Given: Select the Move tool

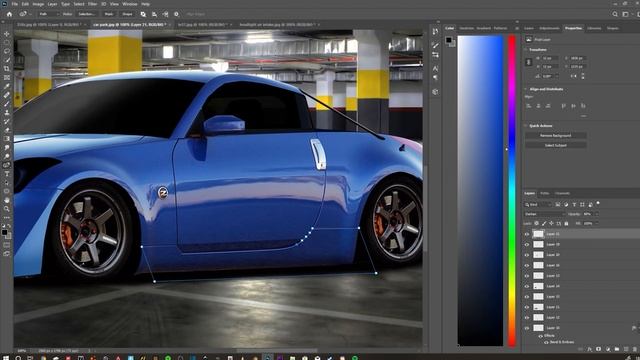Looking at the screenshot, I should pos(7,34).
